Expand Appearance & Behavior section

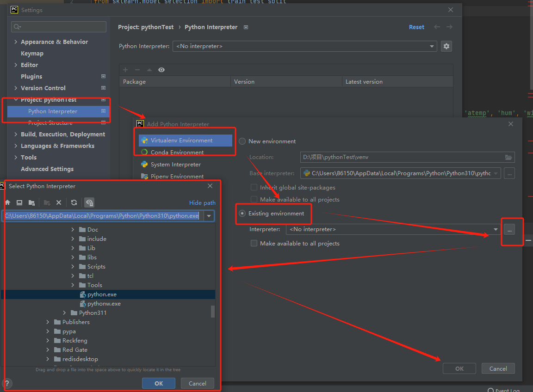tap(16, 42)
